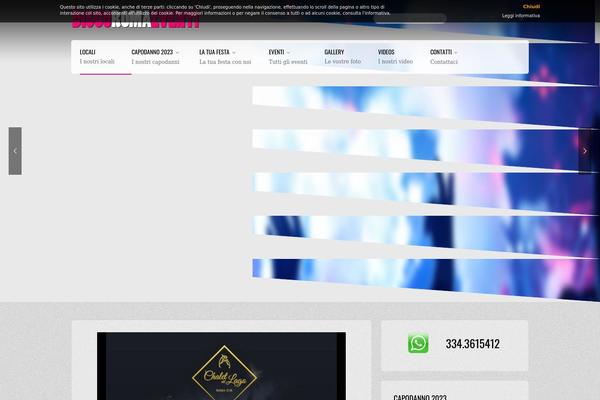
Task: Expand the Eventi dropdown arrow
Action: click(x=289, y=52)
